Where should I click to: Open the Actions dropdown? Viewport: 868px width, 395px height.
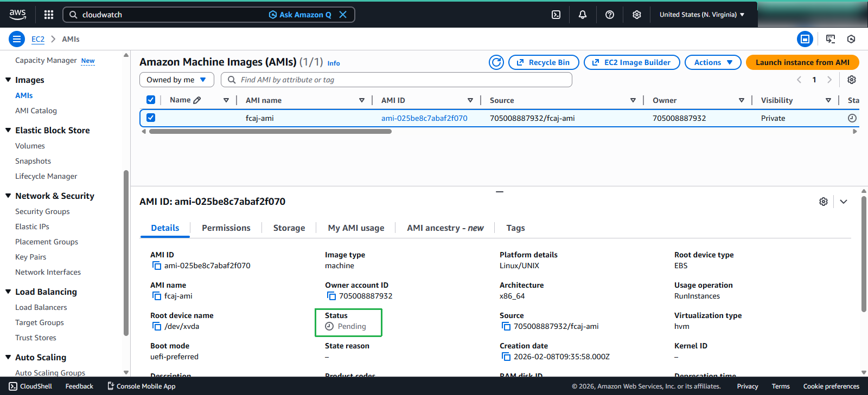[713, 62]
